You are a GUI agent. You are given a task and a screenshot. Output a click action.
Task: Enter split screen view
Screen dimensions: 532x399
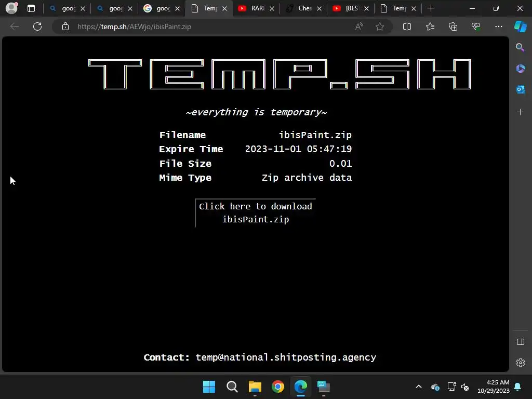coord(407,26)
